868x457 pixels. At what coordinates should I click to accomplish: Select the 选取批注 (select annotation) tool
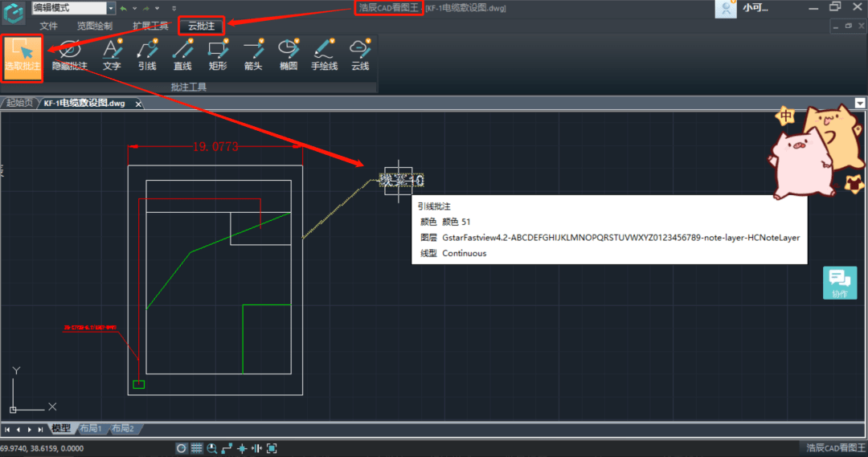point(23,58)
